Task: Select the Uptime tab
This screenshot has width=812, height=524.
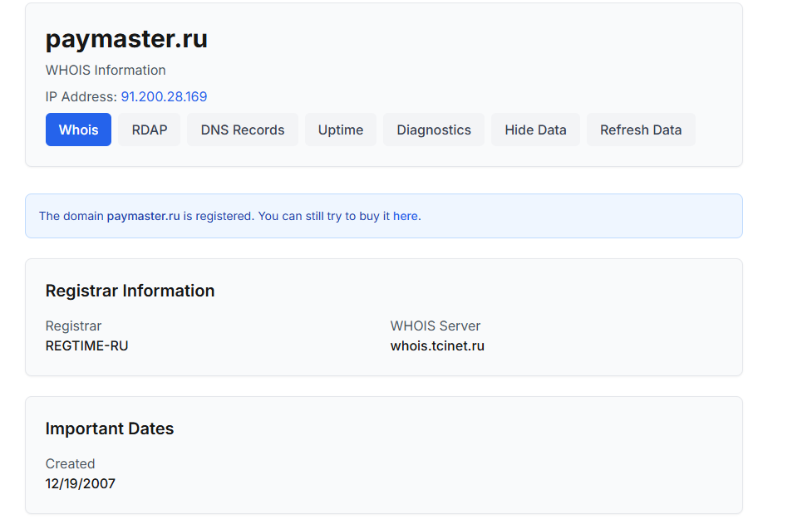Action: coord(341,130)
